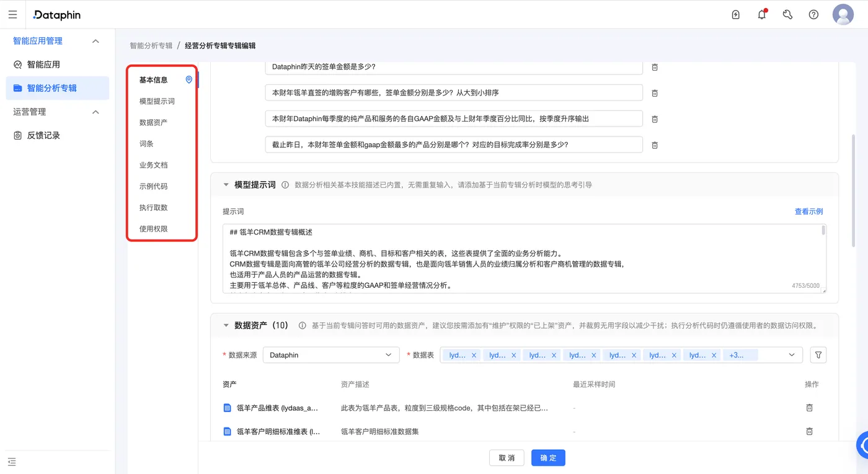The width and height of the screenshot is (868, 474).
Task: Jump to the 模型提示词 anchor in the side navigation
Action: tap(157, 101)
